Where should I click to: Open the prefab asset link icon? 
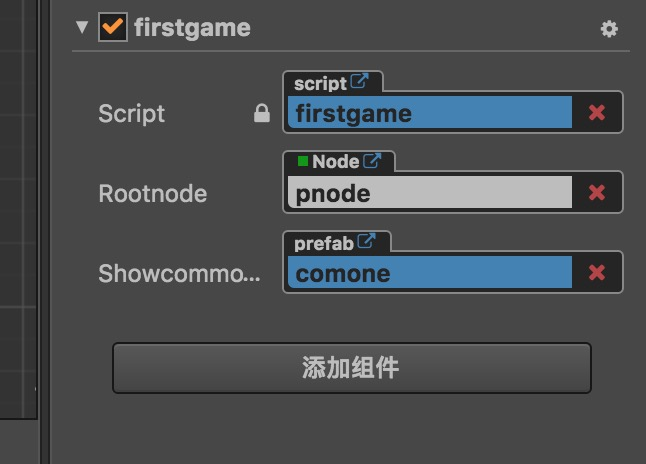[x=367, y=242]
